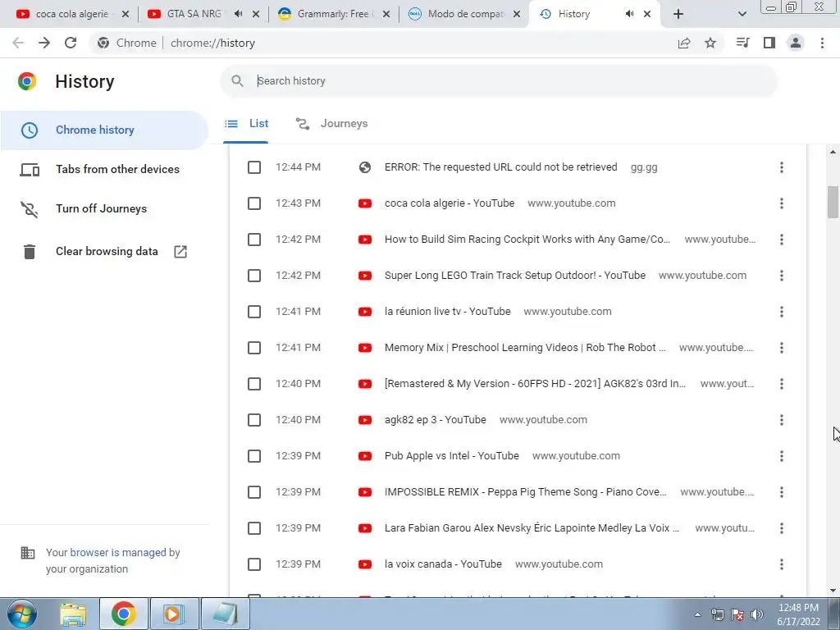This screenshot has height=630, width=840.
Task: Switch to the Journeys tab
Action: [x=331, y=124]
